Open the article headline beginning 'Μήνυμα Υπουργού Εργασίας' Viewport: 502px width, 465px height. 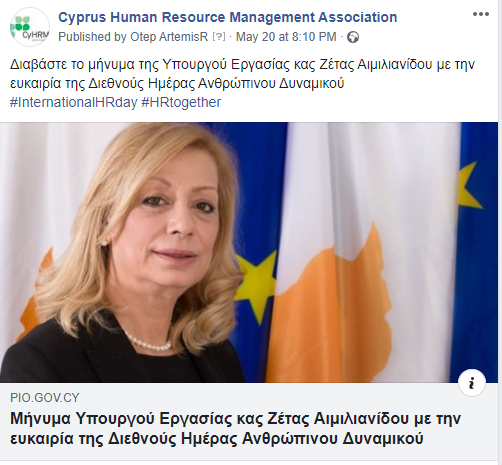[x=235, y=428]
